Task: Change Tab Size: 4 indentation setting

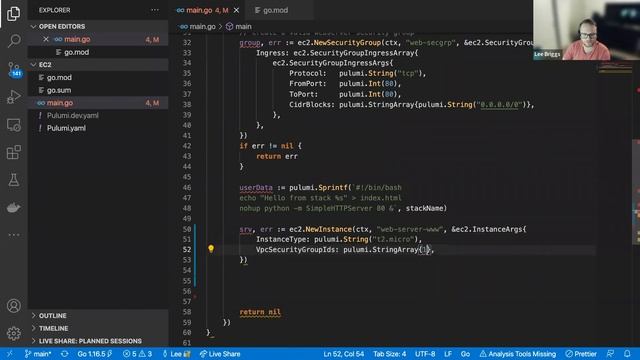Action: coord(389,354)
